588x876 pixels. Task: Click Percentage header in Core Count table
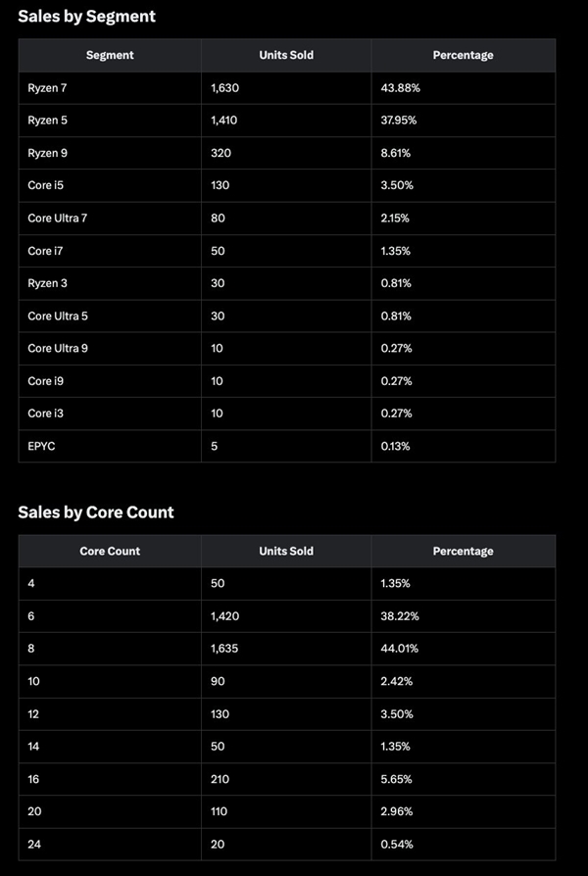tap(463, 552)
